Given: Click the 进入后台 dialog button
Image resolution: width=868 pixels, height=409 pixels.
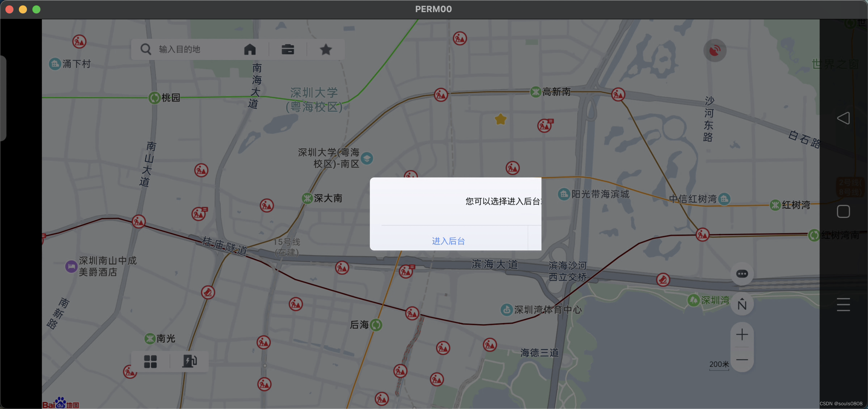Looking at the screenshot, I should click(x=448, y=241).
